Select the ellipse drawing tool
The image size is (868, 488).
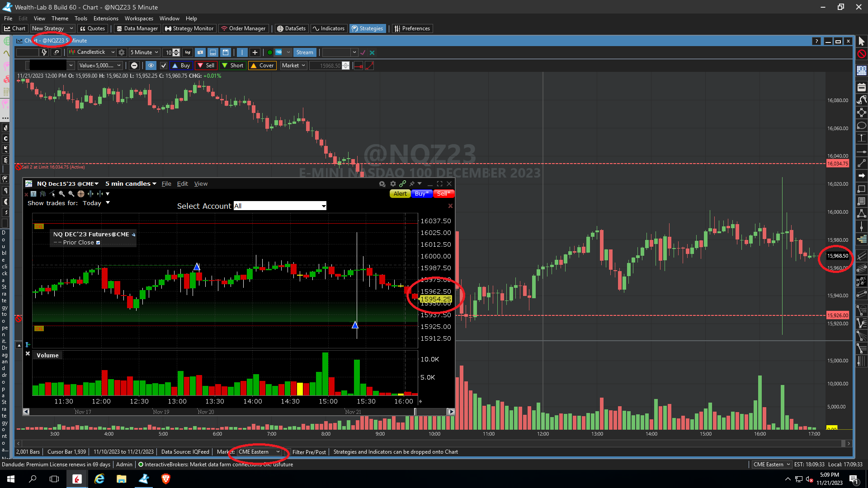pyautogui.click(x=861, y=126)
